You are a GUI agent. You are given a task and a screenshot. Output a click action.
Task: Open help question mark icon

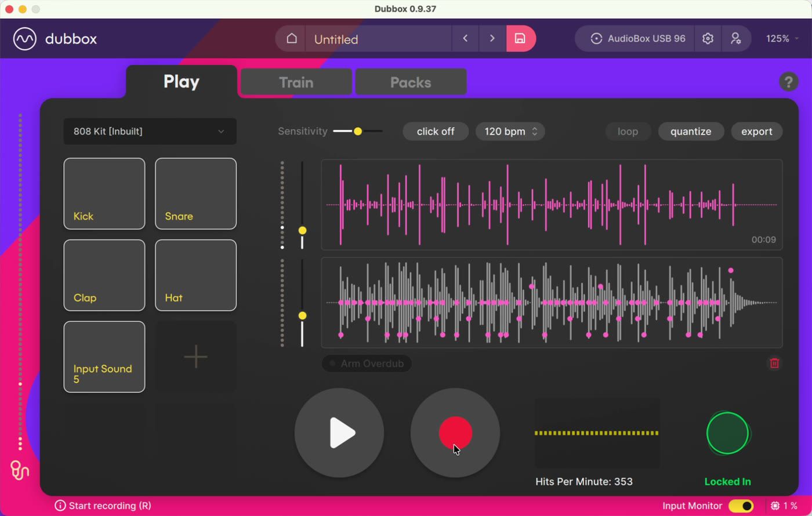788,82
